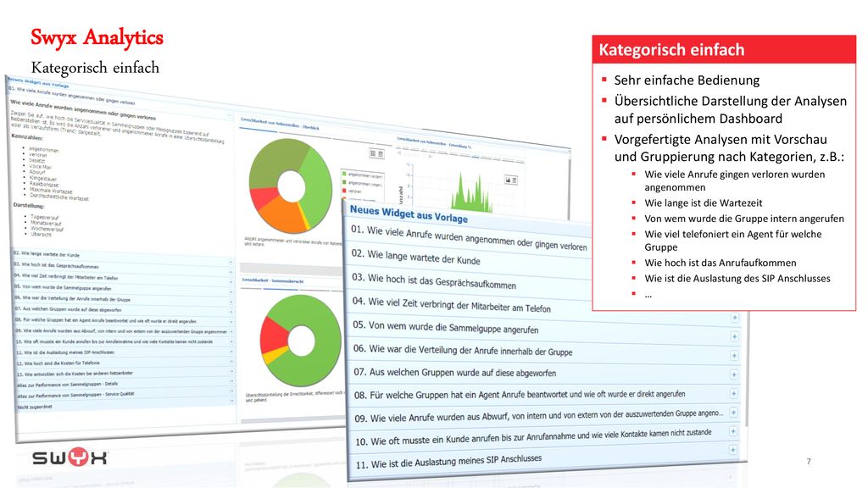The image size is (868, 488).
Task: Click 'Neues Widget aus Vorlage' title in front window
Action: coord(409,213)
